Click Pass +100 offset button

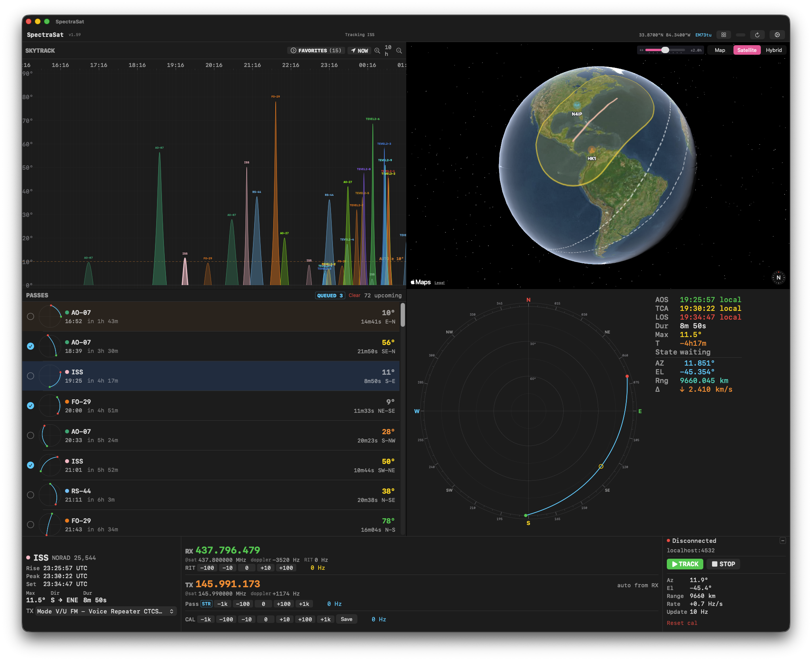[284, 604]
